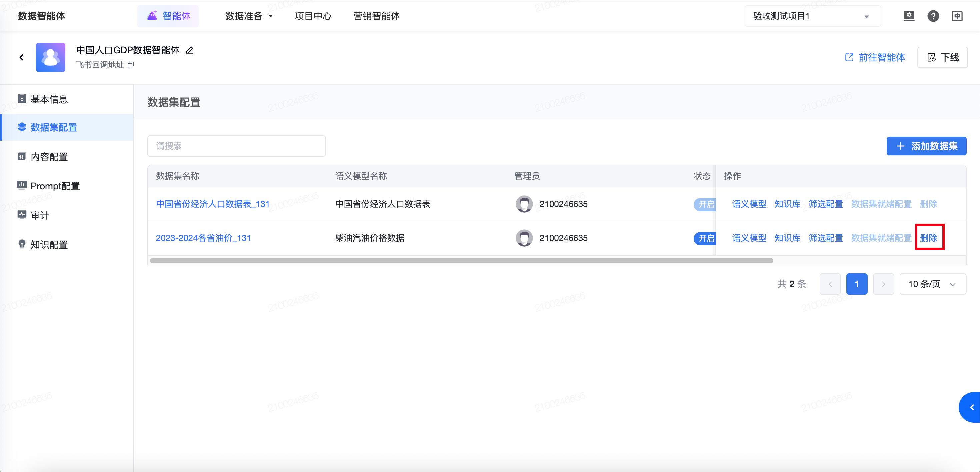Click the 内容配置 sidebar icon
This screenshot has height=472, width=980.
(x=22, y=156)
